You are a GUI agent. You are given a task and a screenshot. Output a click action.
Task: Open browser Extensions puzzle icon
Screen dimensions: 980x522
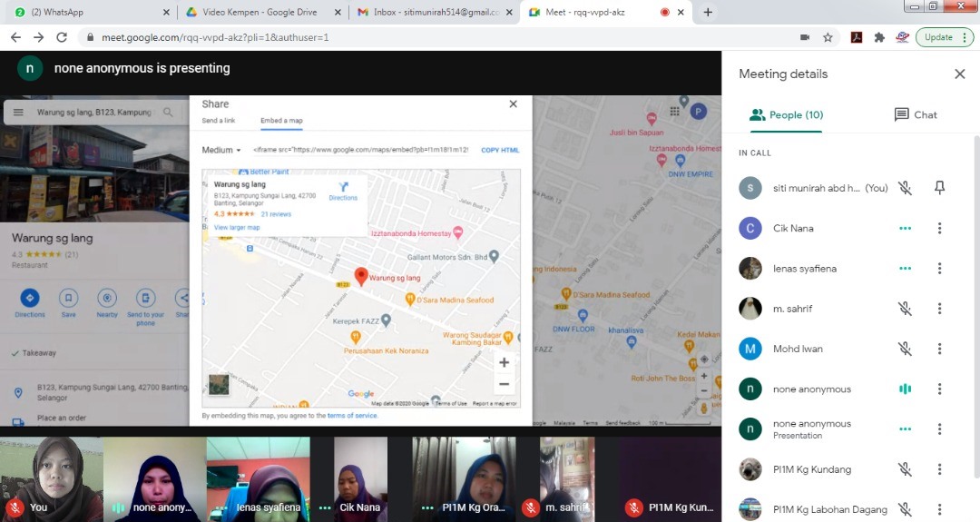pos(878,37)
